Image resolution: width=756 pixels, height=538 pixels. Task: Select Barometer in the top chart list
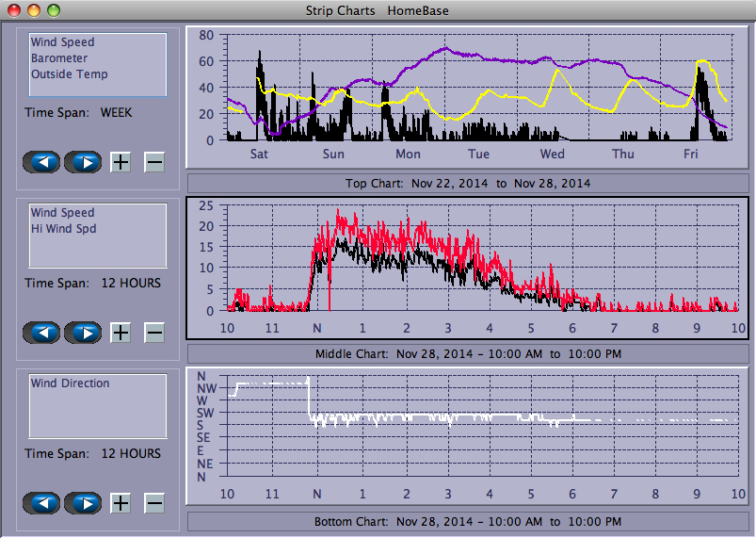click(x=58, y=58)
